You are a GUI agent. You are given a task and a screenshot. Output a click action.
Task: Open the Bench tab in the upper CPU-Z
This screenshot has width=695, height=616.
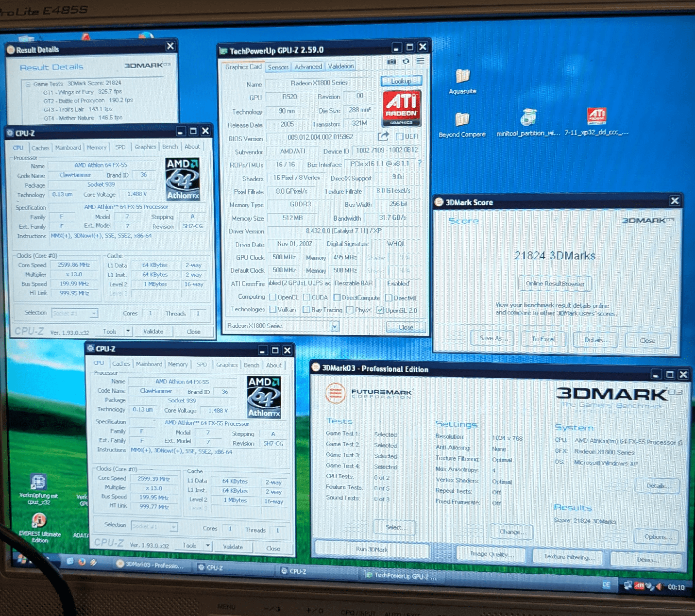pos(170,147)
